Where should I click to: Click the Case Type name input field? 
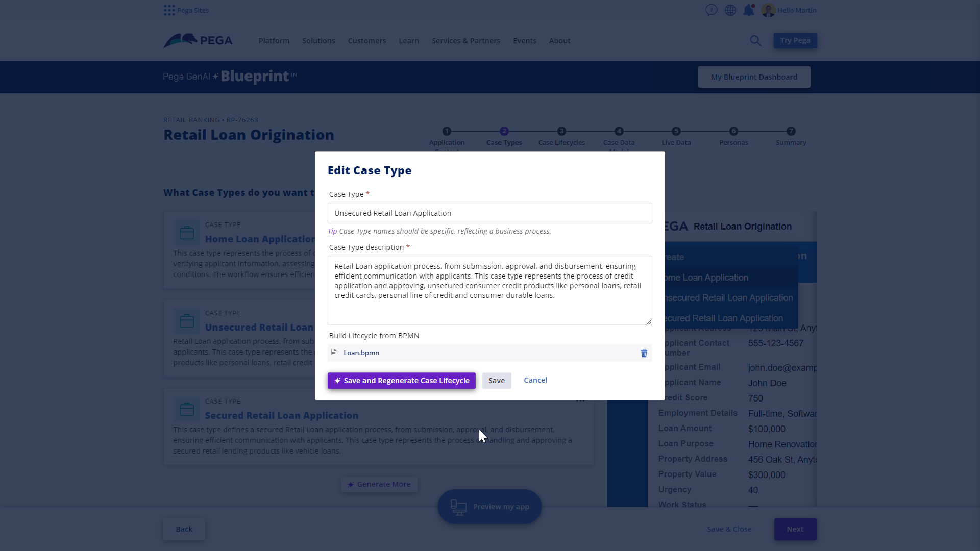click(x=490, y=213)
